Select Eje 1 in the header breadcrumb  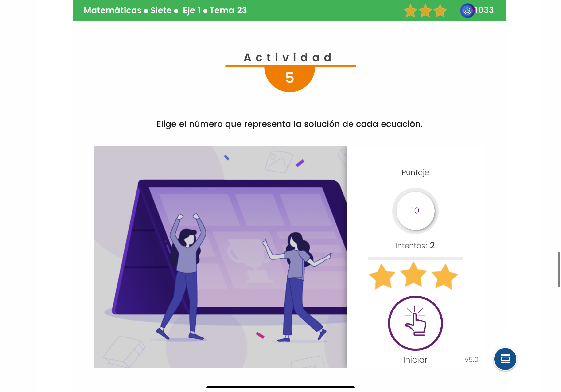pyautogui.click(x=192, y=11)
